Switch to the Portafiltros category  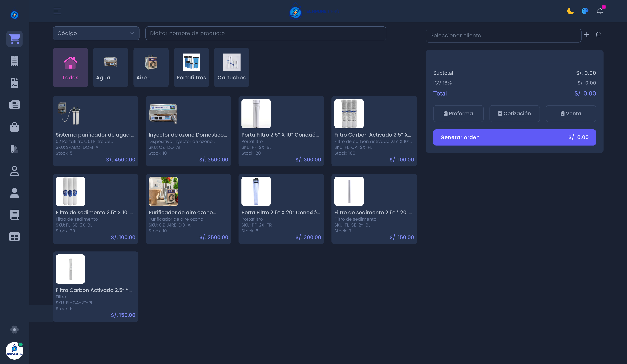click(x=191, y=67)
